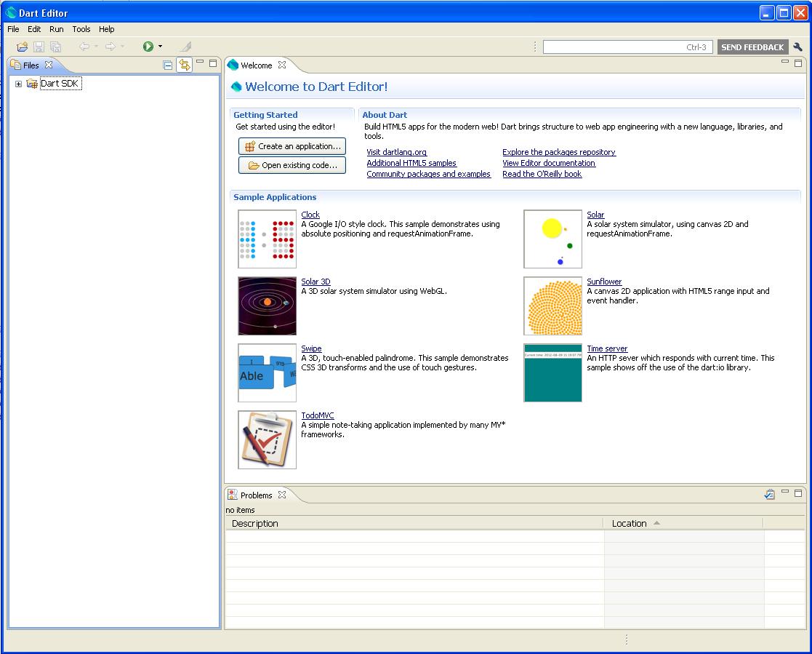This screenshot has width=812, height=654.
Task: Click Collapse All icon in Files panel
Action: [x=168, y=65]
